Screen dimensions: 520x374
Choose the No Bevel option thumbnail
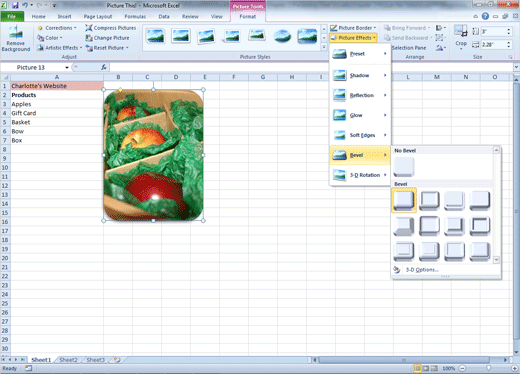coord(404,167)
